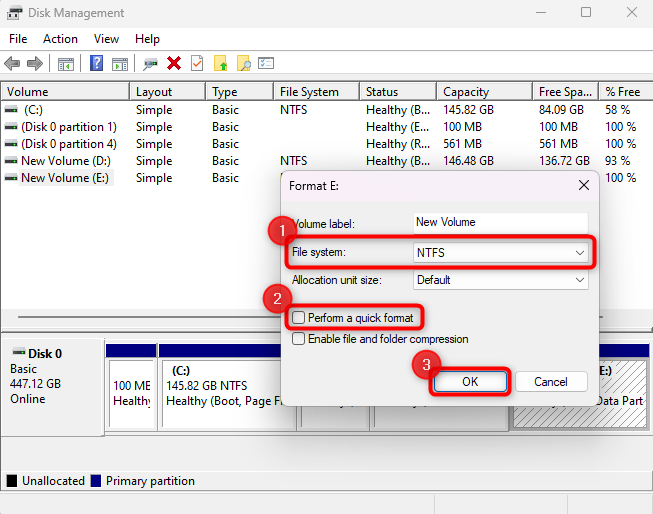This screenshot has height=514, width=653.
Task: Open the File menu
Action: coord(18,39)
